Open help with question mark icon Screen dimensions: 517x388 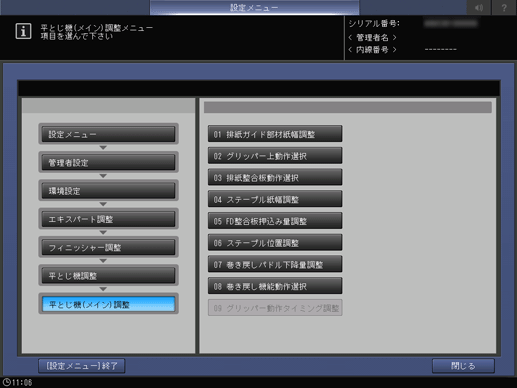point(504,7)
